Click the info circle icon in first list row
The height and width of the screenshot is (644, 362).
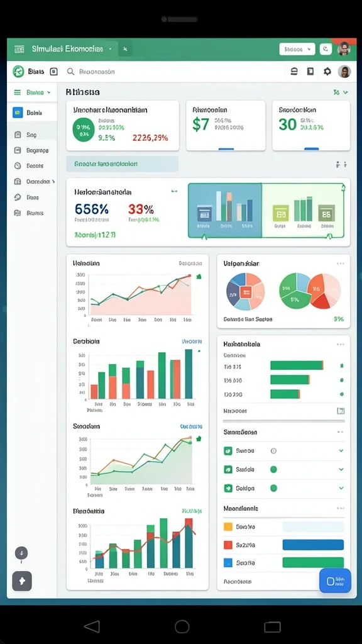point(274,450)
